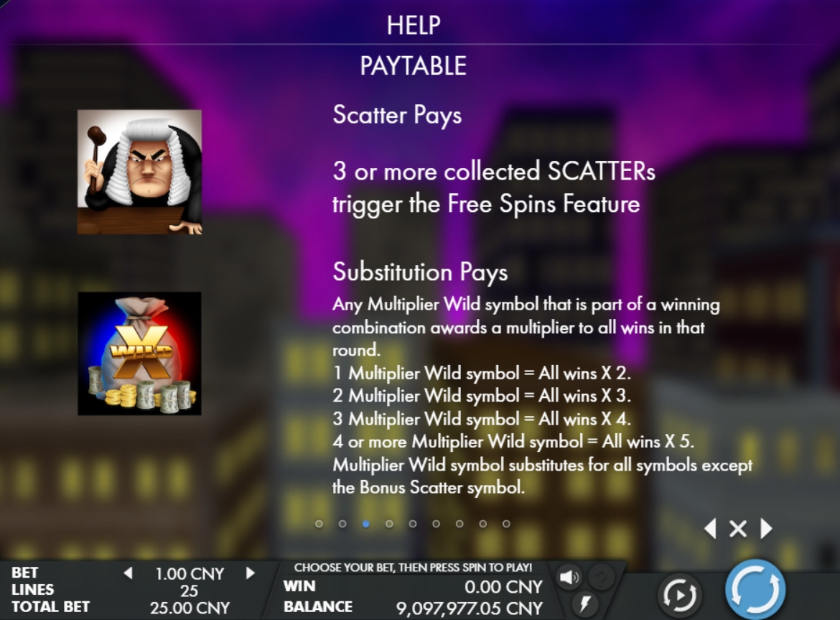Toggle the lightning quick-spin icon

pyautogui.click(x=586, y=604)
